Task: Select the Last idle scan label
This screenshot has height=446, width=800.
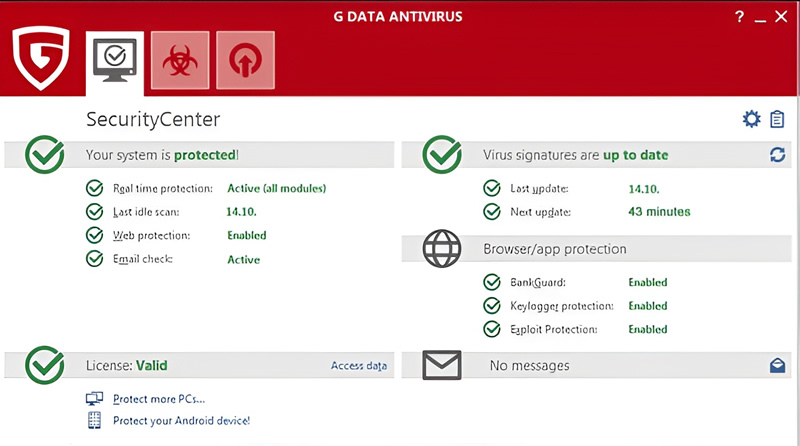Action: pyautogui.click(x=146, y=212)
